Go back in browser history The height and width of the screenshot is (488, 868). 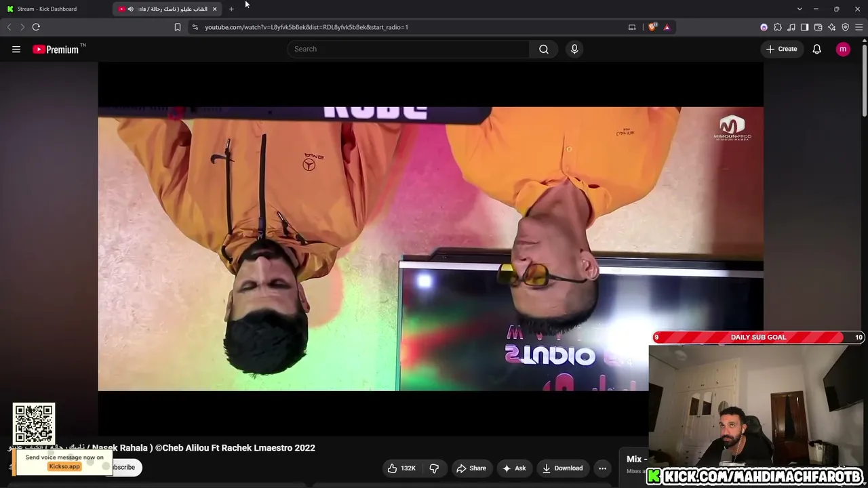coord(9,27)
